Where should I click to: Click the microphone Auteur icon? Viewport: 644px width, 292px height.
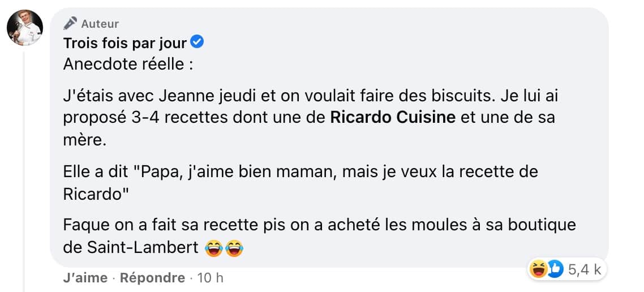click(x=70, y=23)
